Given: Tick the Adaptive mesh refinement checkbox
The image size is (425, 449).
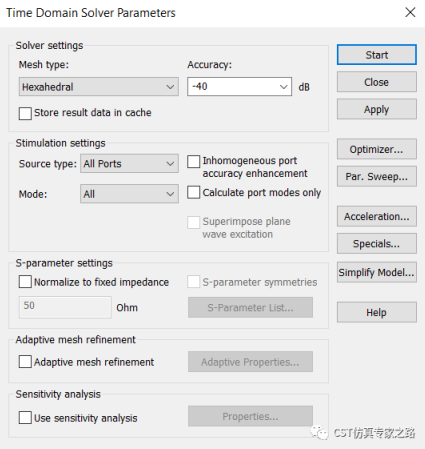Looking at the screenshot, I should point(25,361).
